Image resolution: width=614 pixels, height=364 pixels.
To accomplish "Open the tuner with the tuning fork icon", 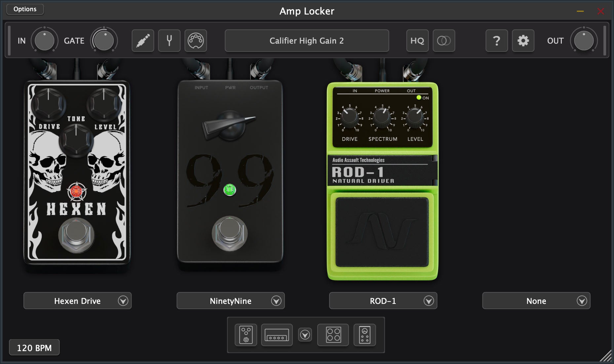I will tap(169, 41).
